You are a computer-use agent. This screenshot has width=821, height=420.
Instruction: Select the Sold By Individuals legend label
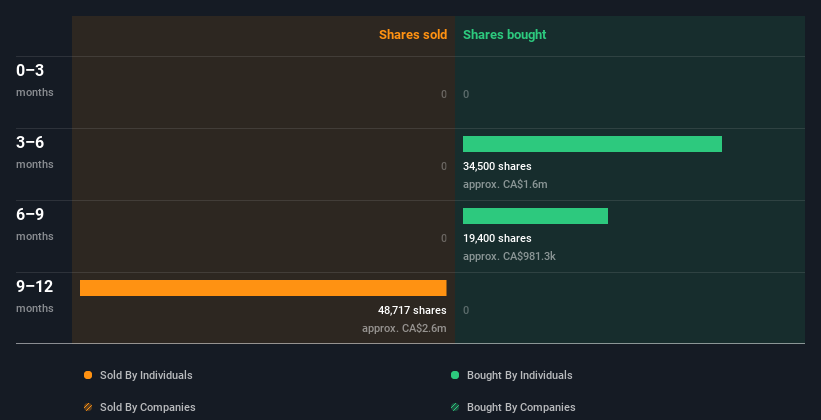(146, 375)
